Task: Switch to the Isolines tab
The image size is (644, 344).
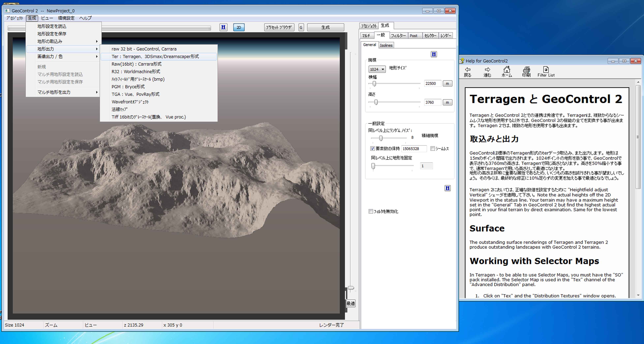Action: coord(386,45)
